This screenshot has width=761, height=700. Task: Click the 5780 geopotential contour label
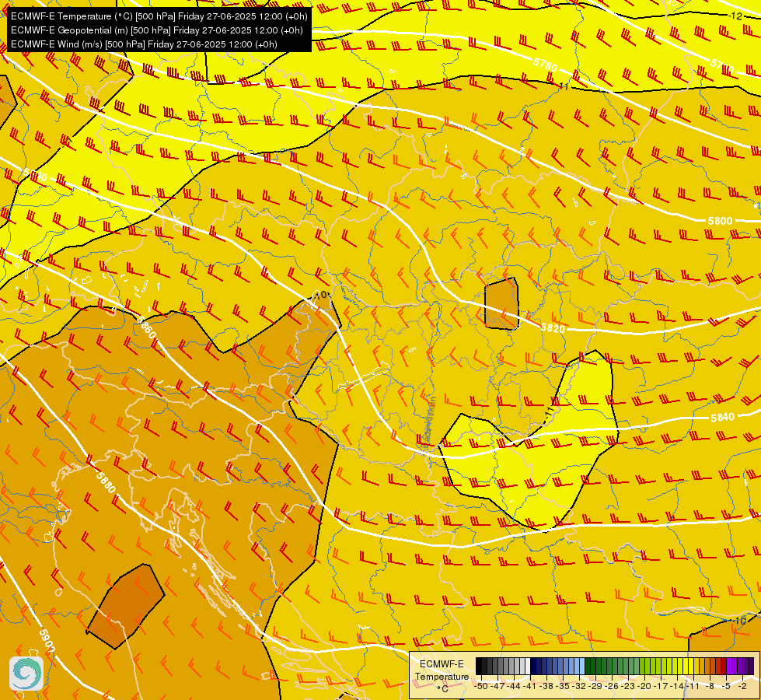click(545, 64)
